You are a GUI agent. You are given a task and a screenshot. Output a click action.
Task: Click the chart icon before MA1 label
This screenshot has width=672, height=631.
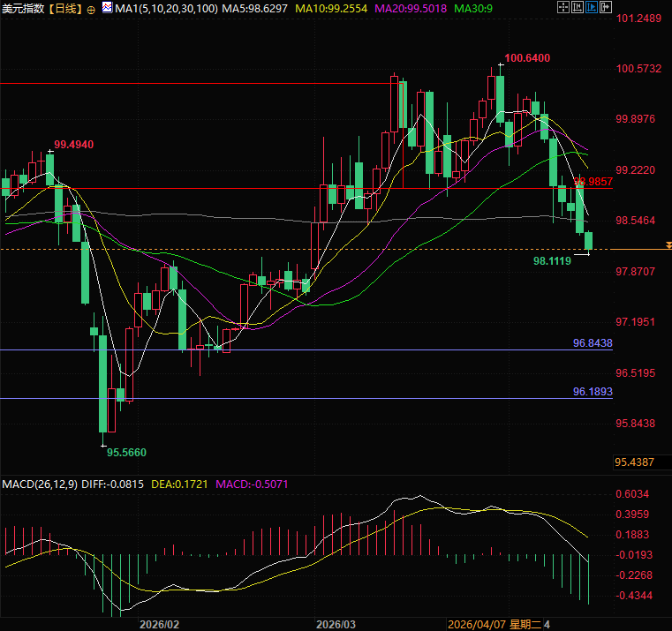(x=108, y=8)
